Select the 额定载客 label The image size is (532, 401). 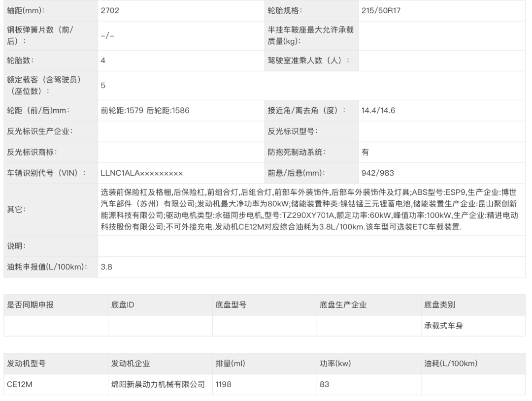[44, 86]
